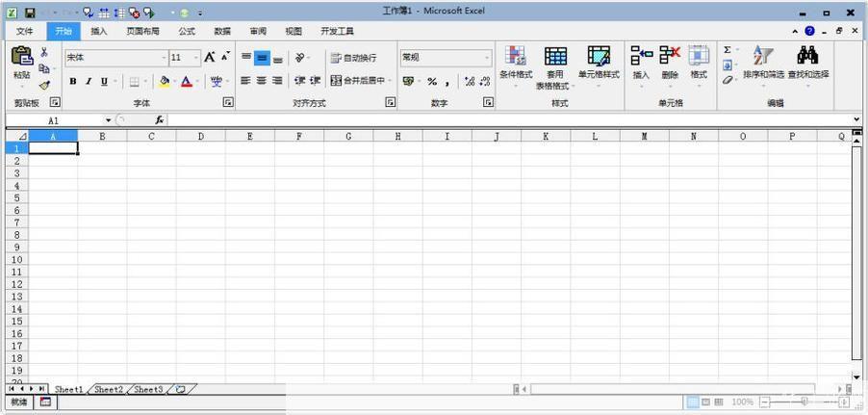Click the Delete cells (删除) icon

(x=670, y=57)
